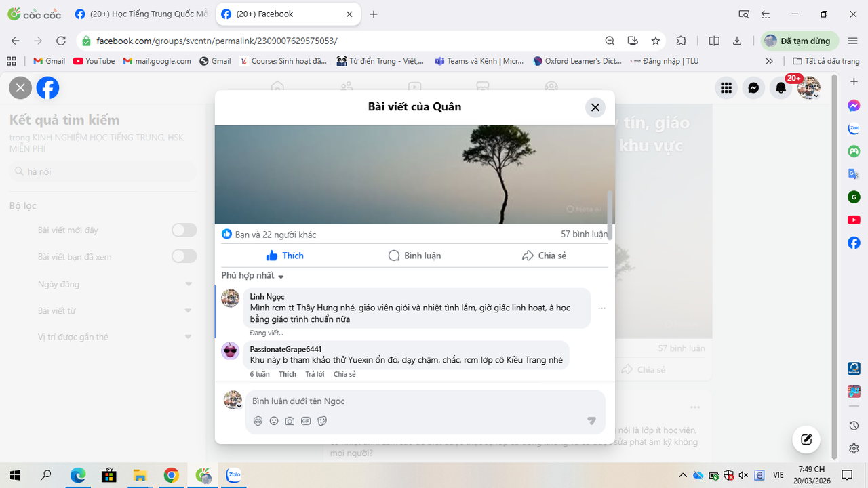Viewport: 868px width, 488px height.
Task: Open the account profile menu avatar
Action: click(809, 87)
